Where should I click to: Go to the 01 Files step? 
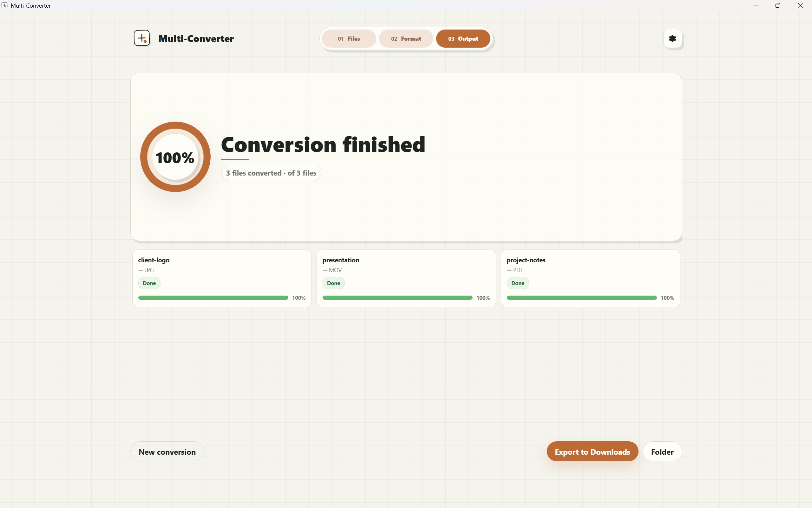[349, 39]
